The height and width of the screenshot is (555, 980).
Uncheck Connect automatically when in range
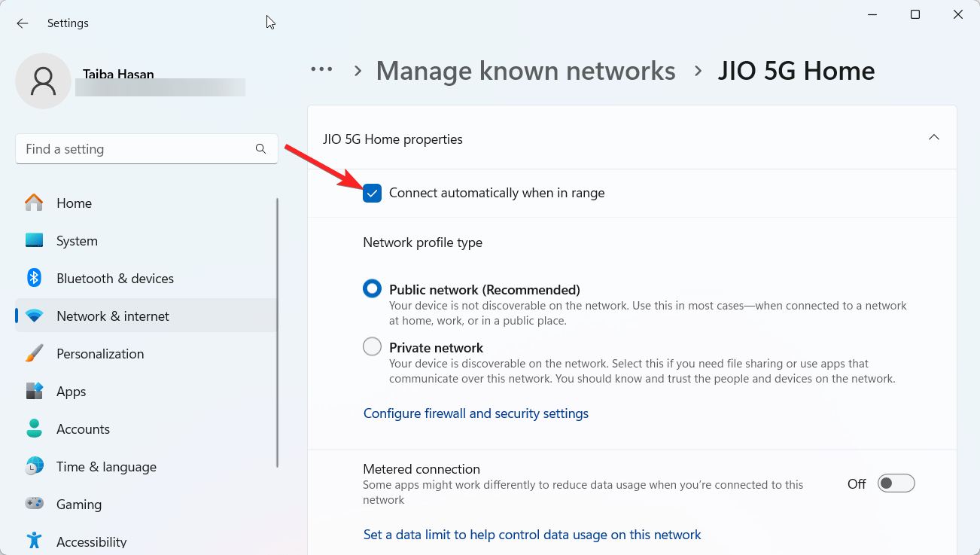[x=372, y=193]
